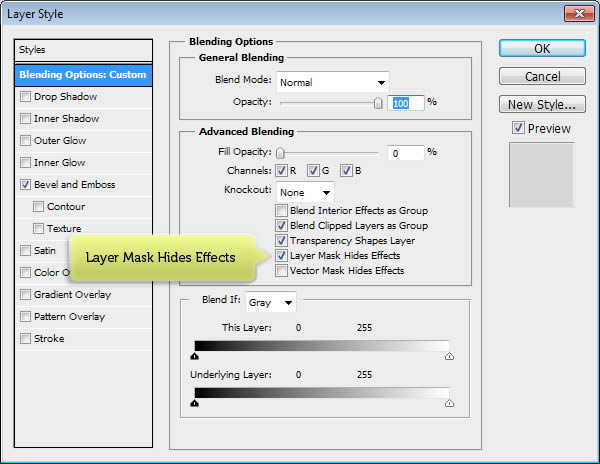The height and width of the screenshot is (464, 600).
Task: Open the Knockout dropdown
Action: click(305, 192)
